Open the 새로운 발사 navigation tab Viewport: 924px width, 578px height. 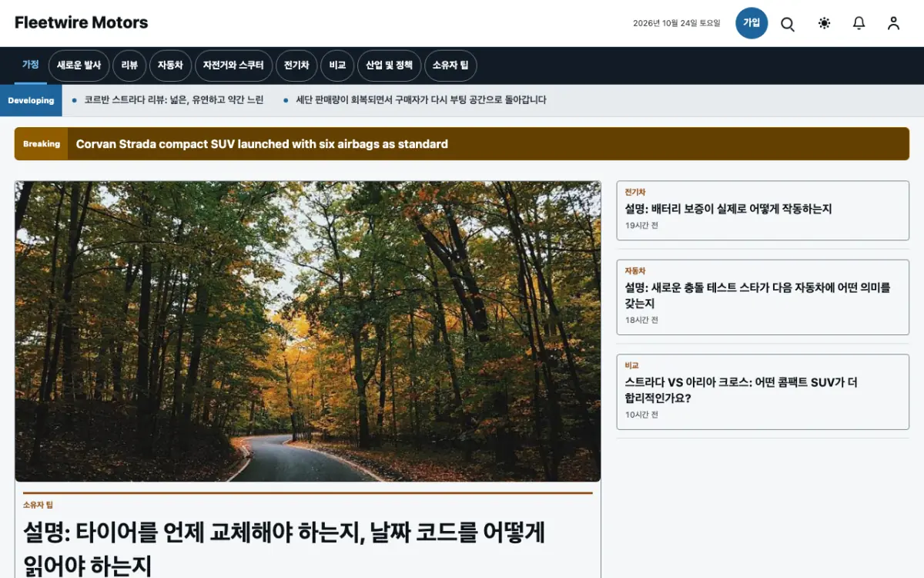tap(79, 66)
